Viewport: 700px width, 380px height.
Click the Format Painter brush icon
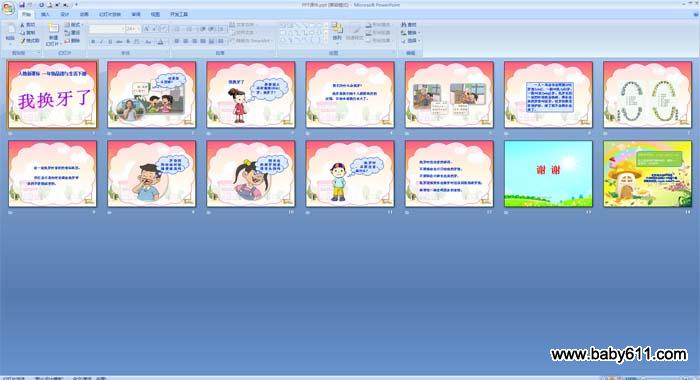pos(22,41)
